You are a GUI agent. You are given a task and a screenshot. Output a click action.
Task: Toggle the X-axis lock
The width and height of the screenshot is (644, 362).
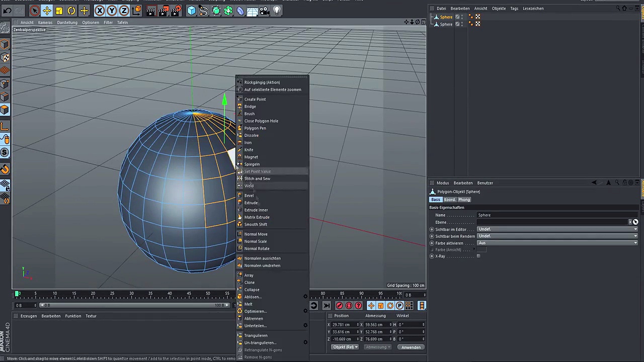pyautogui.click(x=100, y=11)
